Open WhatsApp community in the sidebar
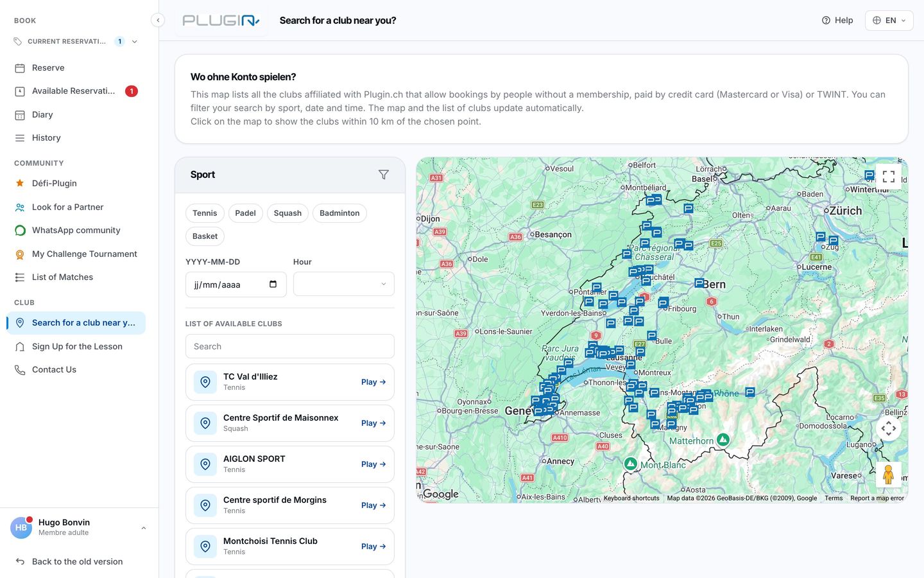The image size is (924, 578). pos(76,231)
